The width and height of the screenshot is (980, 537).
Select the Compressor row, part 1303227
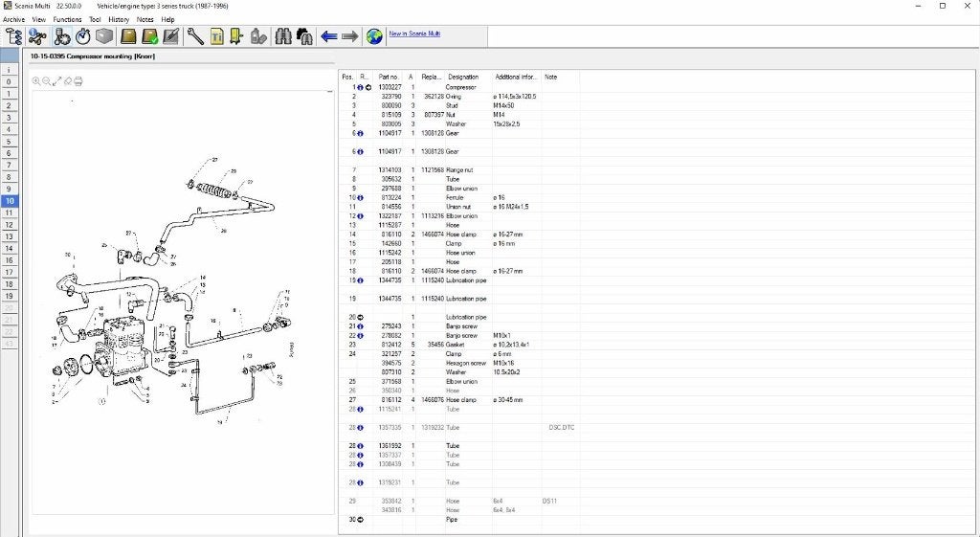pos(459,87)
